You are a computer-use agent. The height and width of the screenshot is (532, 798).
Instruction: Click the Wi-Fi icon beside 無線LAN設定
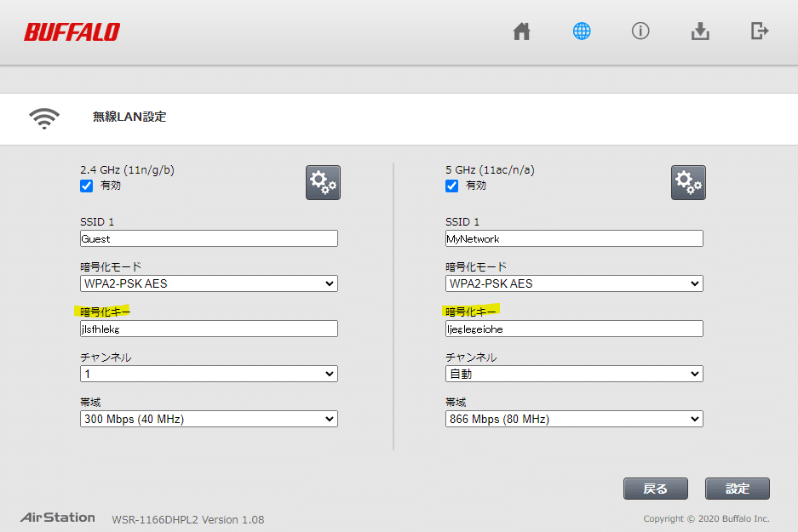44,118
